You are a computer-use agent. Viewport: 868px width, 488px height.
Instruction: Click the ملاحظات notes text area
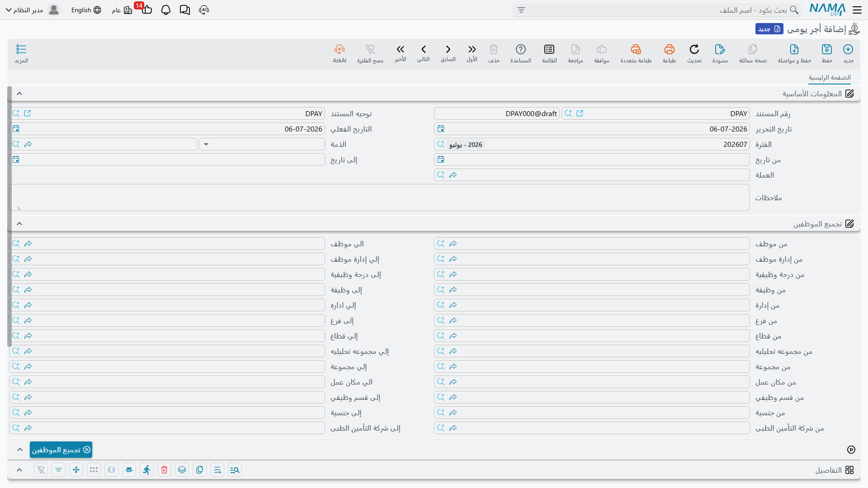380,197
